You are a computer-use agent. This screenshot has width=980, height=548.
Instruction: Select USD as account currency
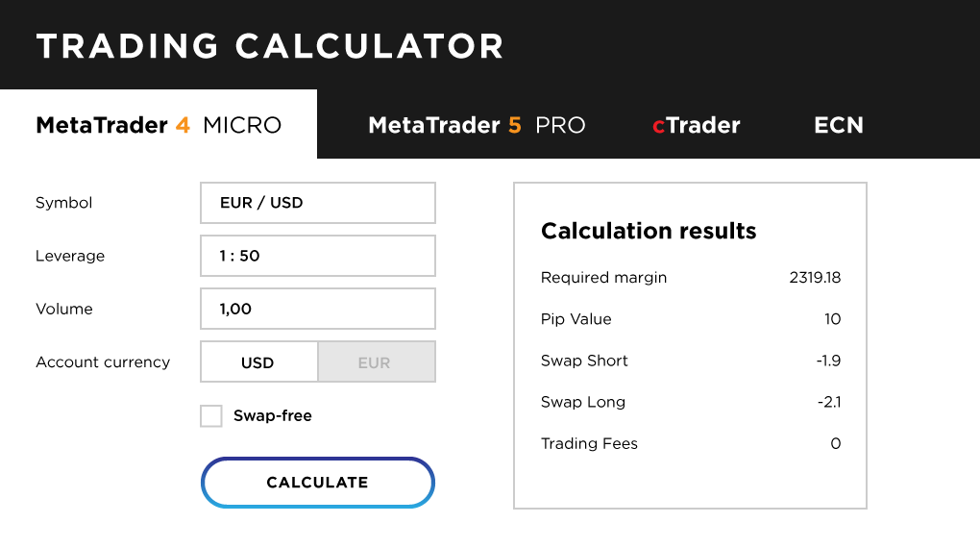coord(258,362)
